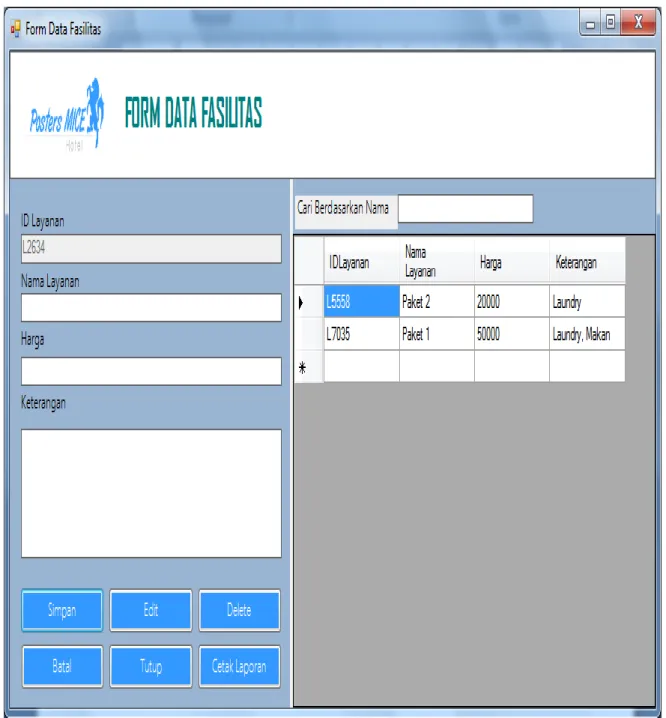The width and height of the screenshot is (666, 718).
Task: Click inside the Keterangan text area
Action: [151, 493]
